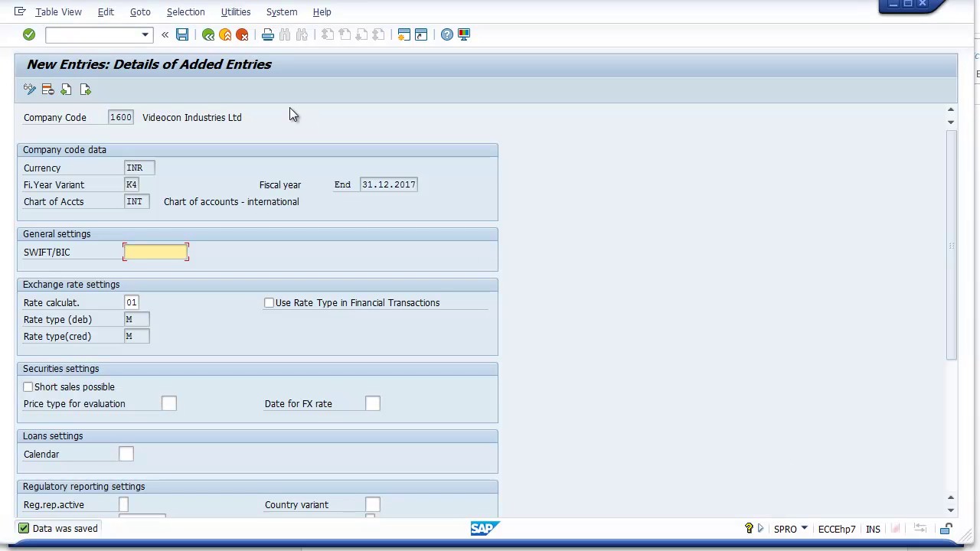Open the window menu icon left of Table View
The width and height of the screenshot is (980, 551).
[x=20, y=11]
